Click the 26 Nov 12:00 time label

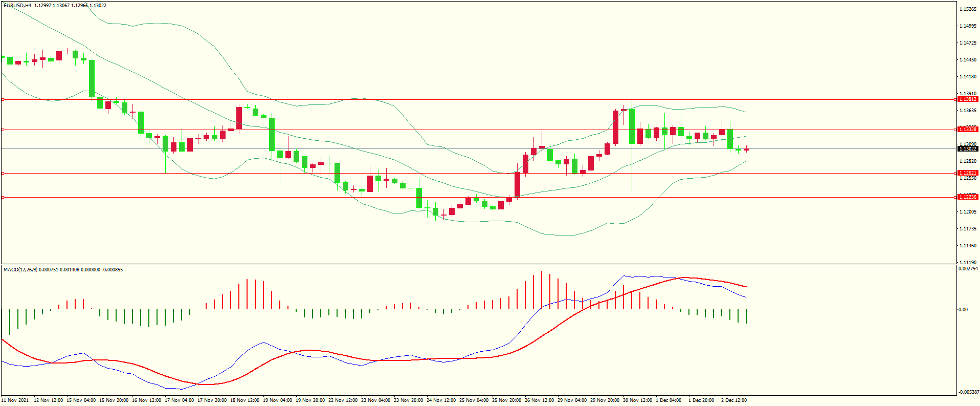(x=539, y=400)
